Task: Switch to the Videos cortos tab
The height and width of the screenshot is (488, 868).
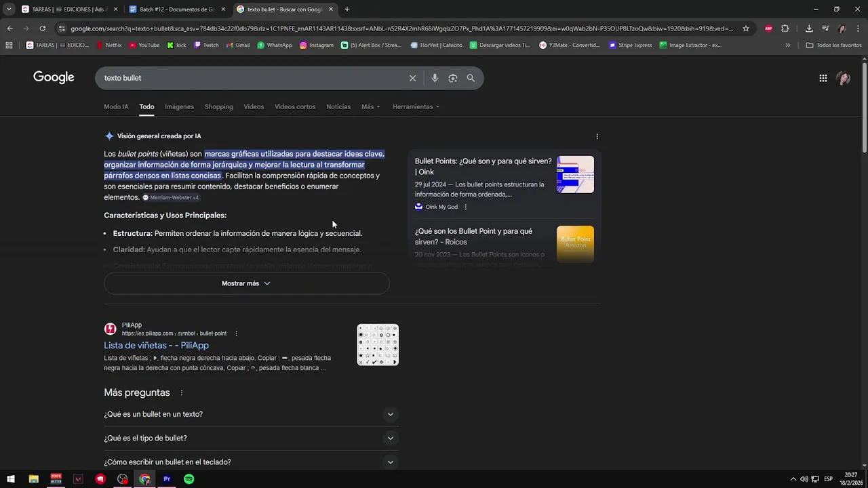Action: click(x=295, y=107)
